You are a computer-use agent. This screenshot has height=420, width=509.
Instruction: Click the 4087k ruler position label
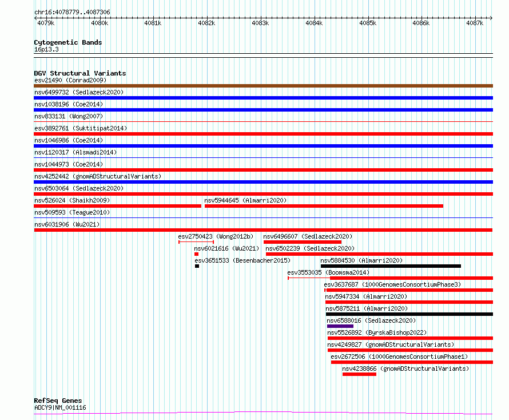click(475, 23)
